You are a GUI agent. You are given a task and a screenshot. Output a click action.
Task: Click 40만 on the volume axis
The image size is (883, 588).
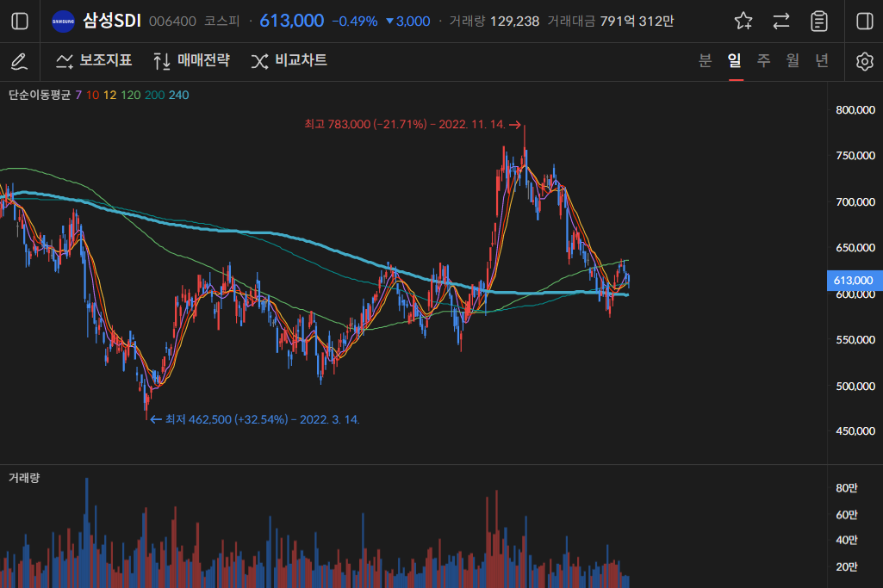pyautogui.click(x=847, y=540)
